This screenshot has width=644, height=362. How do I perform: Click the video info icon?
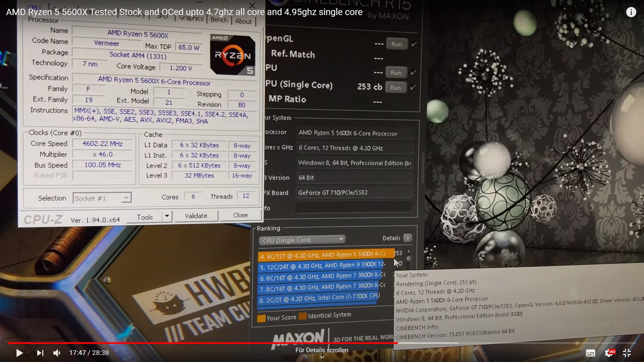coord(631,12)
